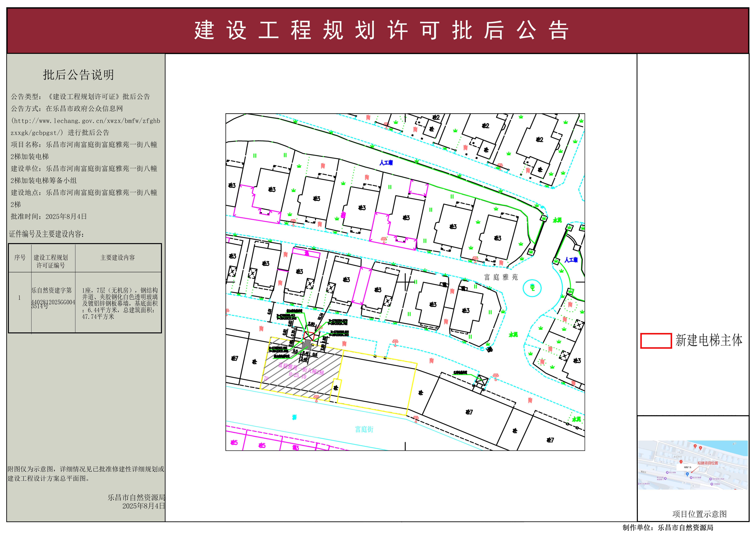This screenshot has width=756, height=535.
Task: Click the 序号 table header
Action: point(20,258)
